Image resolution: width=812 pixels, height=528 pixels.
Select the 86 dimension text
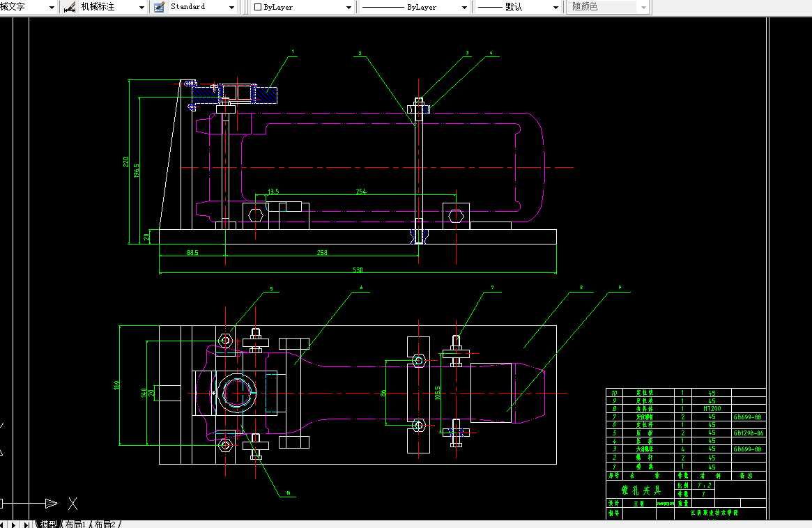pos(383,394)
